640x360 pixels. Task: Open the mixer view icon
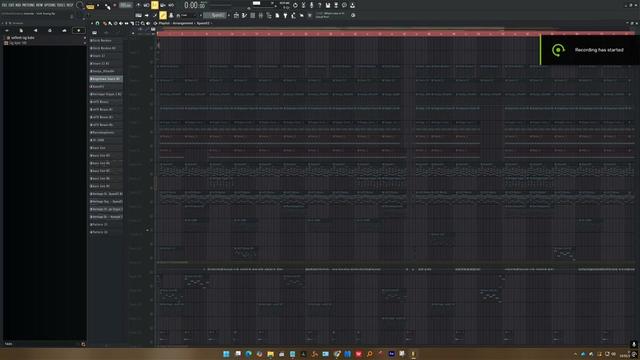click(x=260, y=15)
